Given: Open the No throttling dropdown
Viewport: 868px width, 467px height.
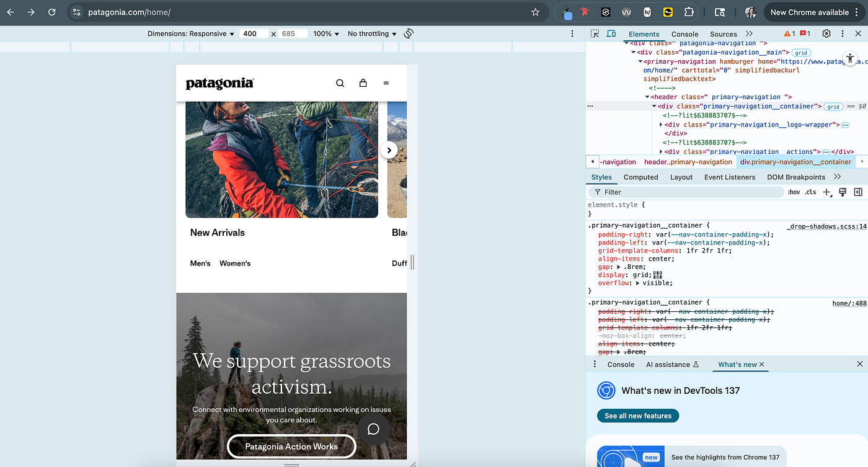Looking at the screenshot, I should (x=372, y=33).
